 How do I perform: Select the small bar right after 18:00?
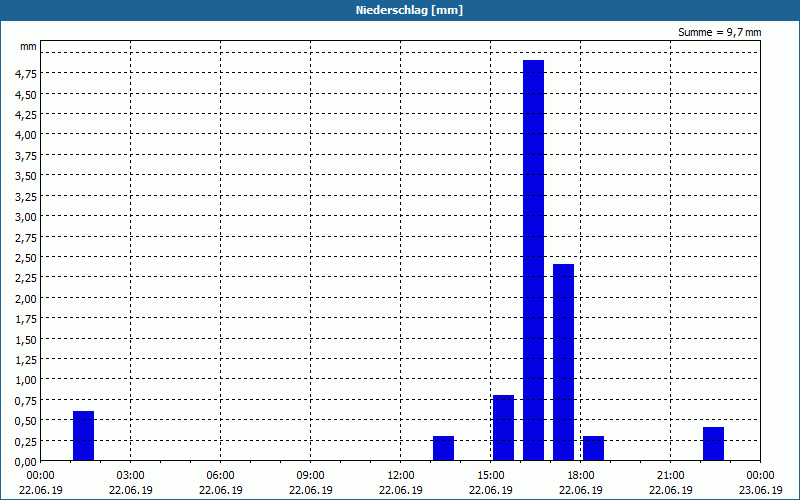(x=593, y=448)
